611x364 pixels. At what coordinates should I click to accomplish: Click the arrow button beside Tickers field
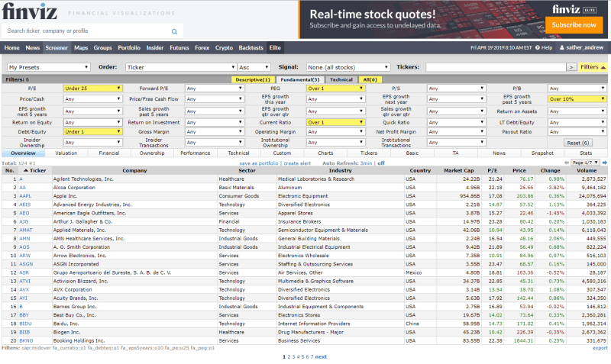click(571, 67)
